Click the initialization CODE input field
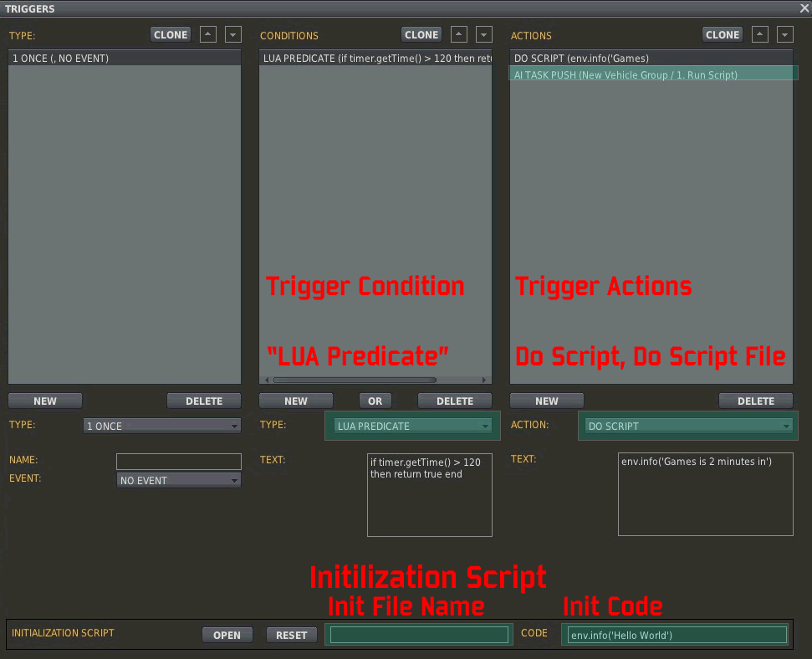The height and width of the screenshot is (659, 812). (x=677, y=635)
